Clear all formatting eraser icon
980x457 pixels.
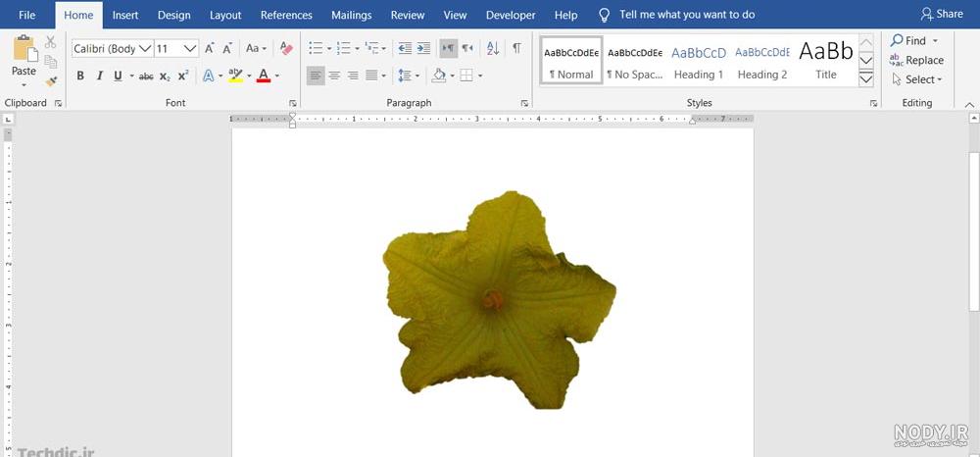pos(286,48)
